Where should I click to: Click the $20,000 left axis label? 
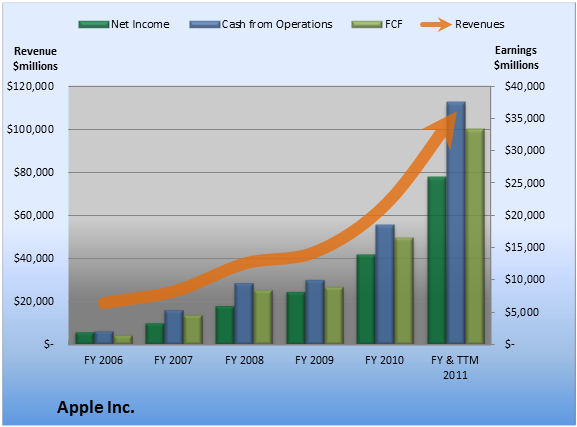pyautogui.click(x=33, y=301)
